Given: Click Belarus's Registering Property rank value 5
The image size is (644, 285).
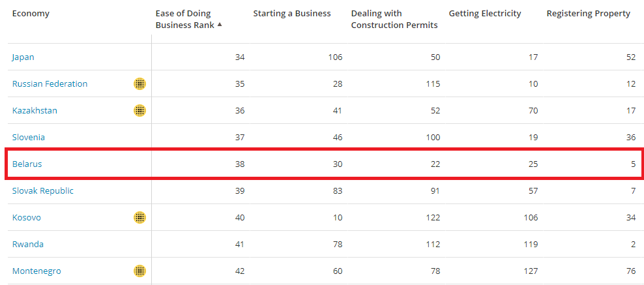Looking at the screenshot, I should [634, 164].
